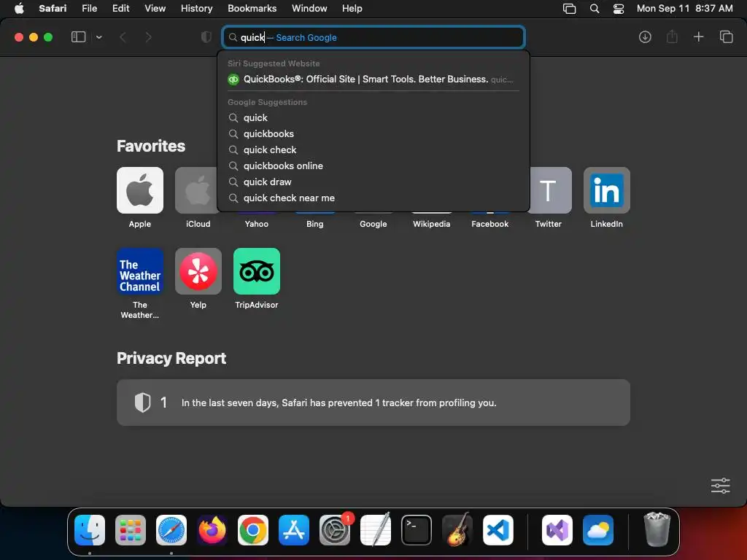Open App Store from the Dock
Viewport: 747px width, 560px height.
[294, 530]
